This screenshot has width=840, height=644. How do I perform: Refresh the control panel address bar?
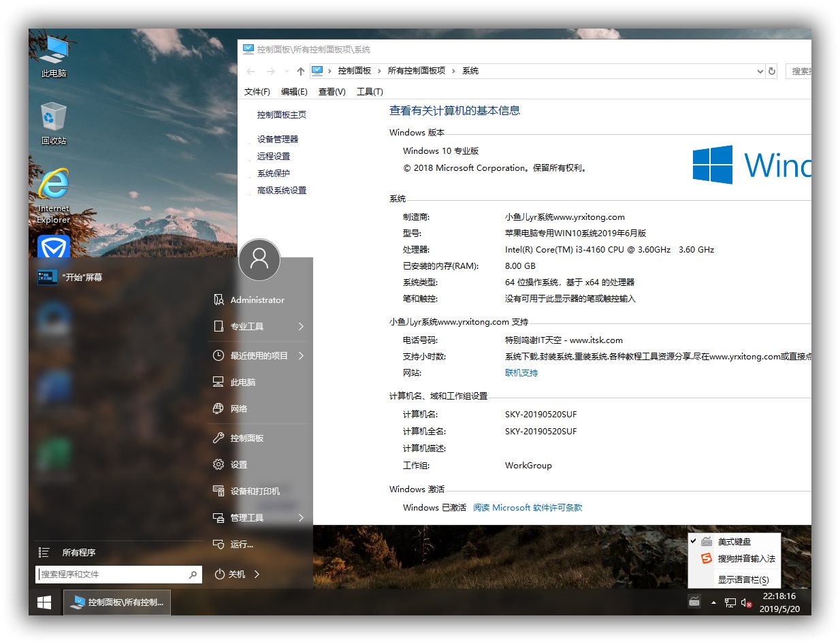(772, 71)
